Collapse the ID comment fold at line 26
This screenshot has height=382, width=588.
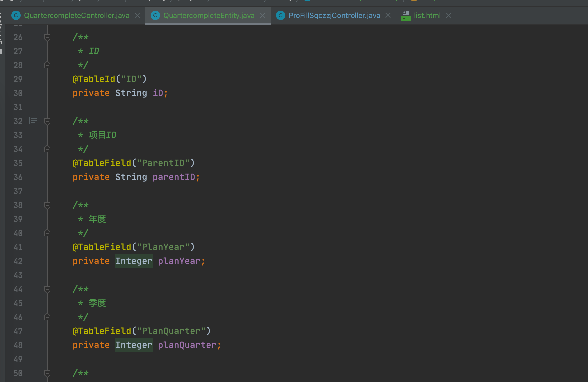(x=47, y=37)
